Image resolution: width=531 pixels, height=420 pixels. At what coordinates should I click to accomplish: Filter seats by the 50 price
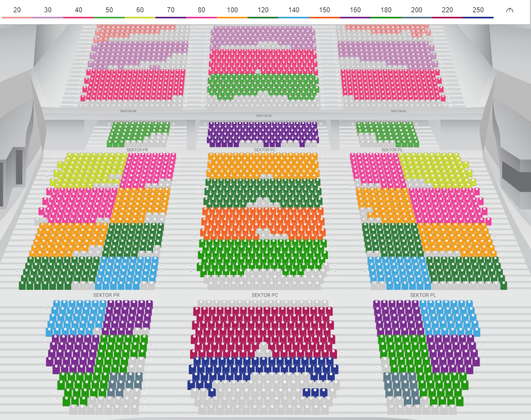[109, 11]
